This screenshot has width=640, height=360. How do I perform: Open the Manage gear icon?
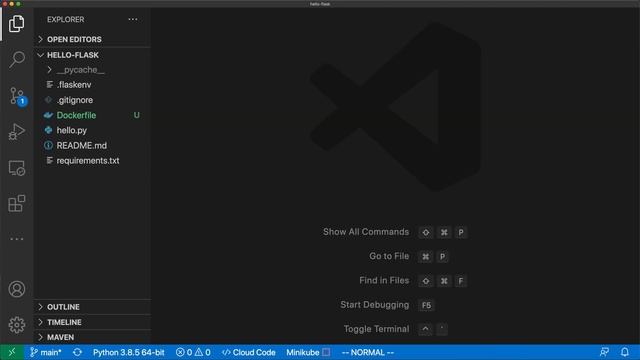tap(16, 325)
